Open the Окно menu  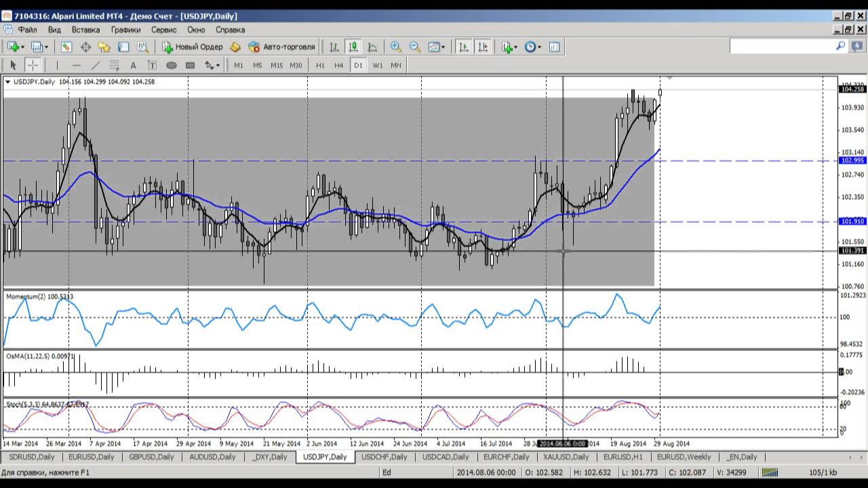click(x=196, y=30)
